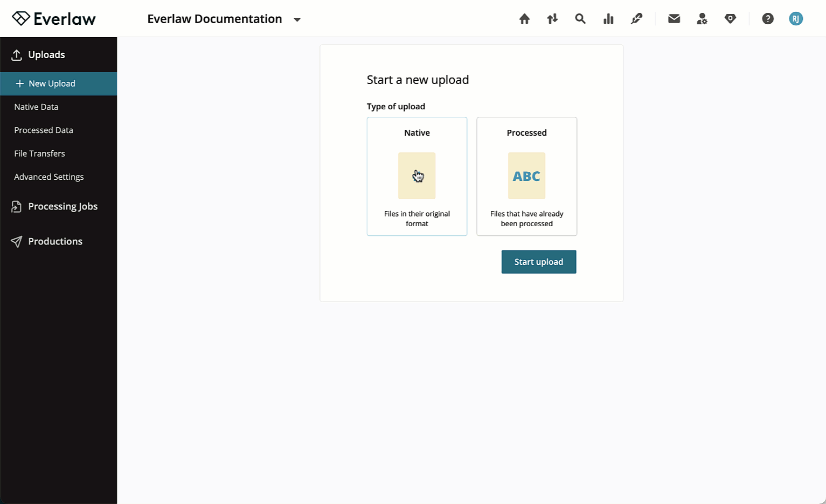Open Productions section
The height and width of the screenshot is (504, 826).
[55, 241]
